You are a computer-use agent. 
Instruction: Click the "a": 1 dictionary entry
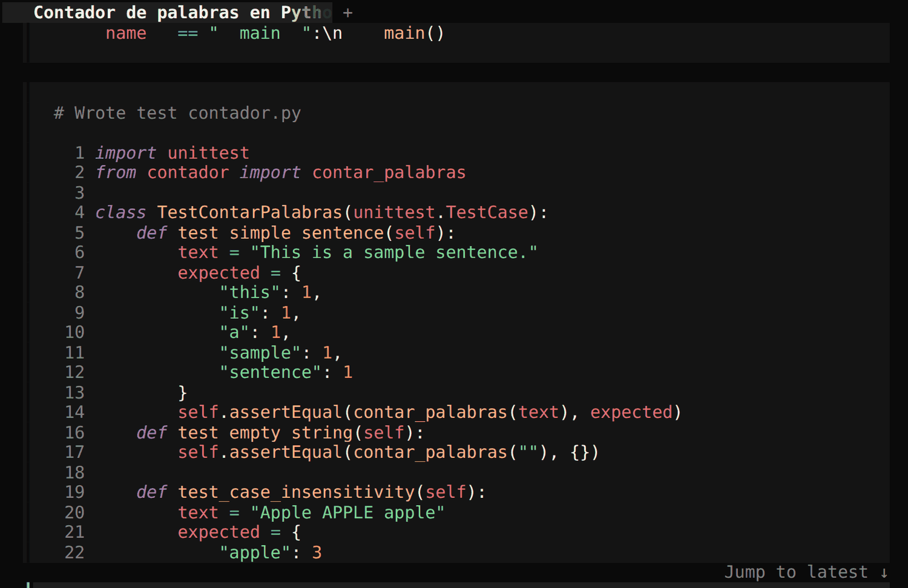(254, 332)
